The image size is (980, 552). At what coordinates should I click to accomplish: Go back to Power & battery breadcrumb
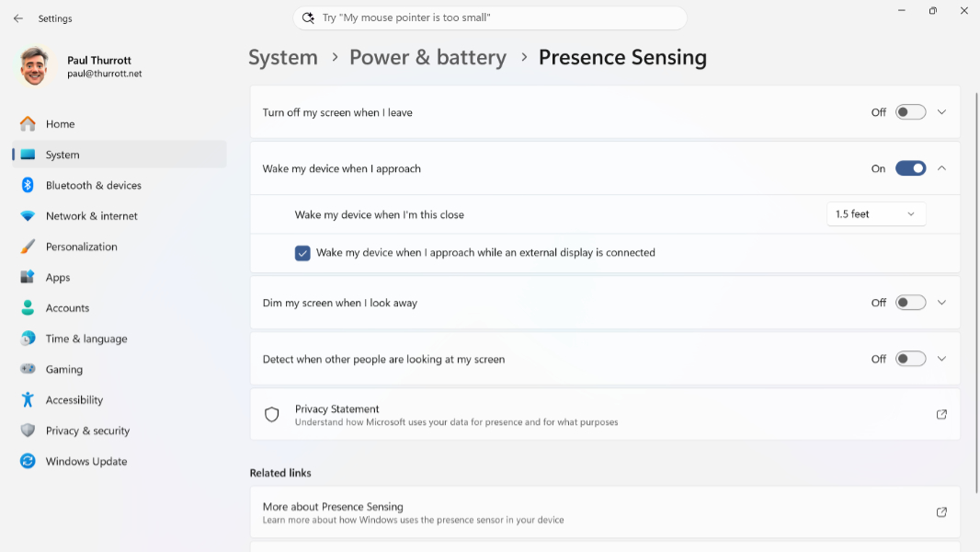coord(427,57)
